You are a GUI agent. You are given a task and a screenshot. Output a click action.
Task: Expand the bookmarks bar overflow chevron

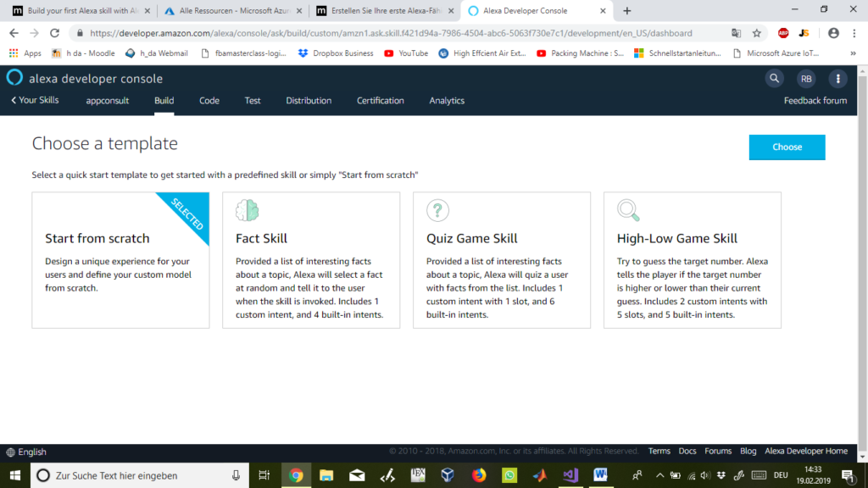pos(853,53)
